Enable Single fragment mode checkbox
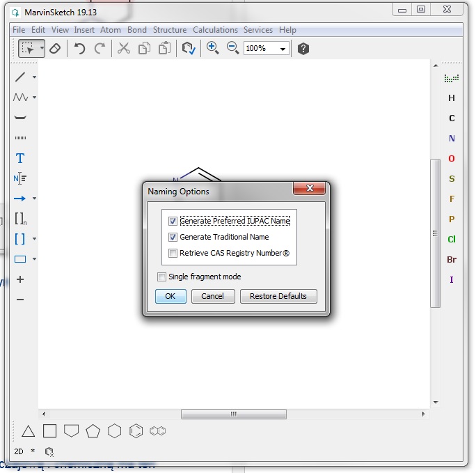The height and width of the screenshot is (473, 476). (x=162, y=277)
